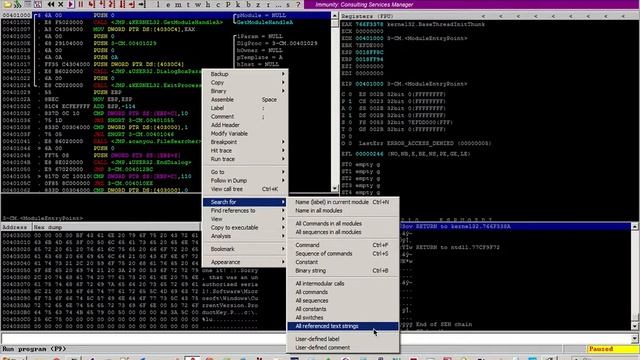This screenshot has height=360, width=640.
Task: Click the Address column header in dump
Action: [x=16, y=227]
